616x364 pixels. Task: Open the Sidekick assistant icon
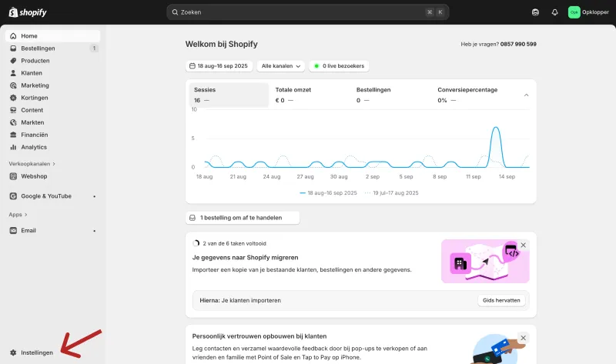click(x=535, y=12)
